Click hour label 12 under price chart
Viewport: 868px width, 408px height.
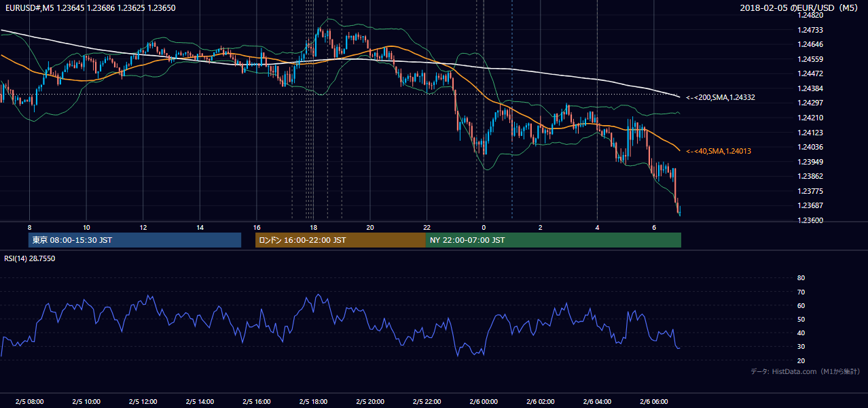[x=143, y=227]
